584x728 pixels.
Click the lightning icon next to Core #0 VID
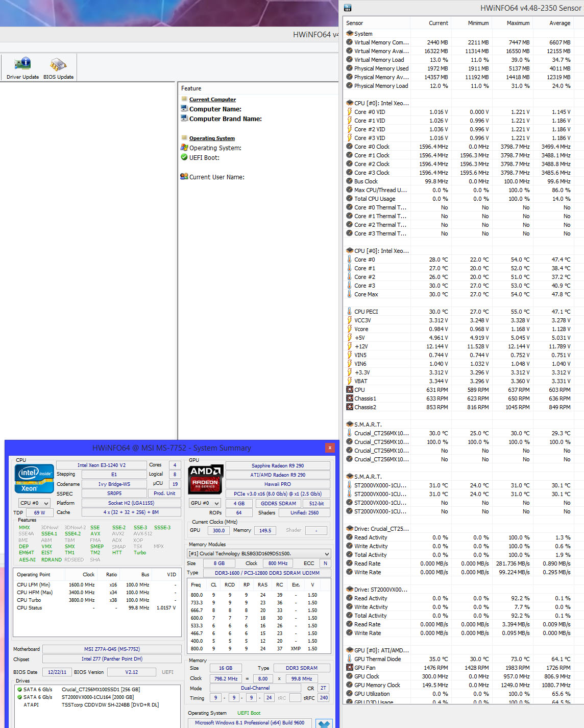click(350, 112)
